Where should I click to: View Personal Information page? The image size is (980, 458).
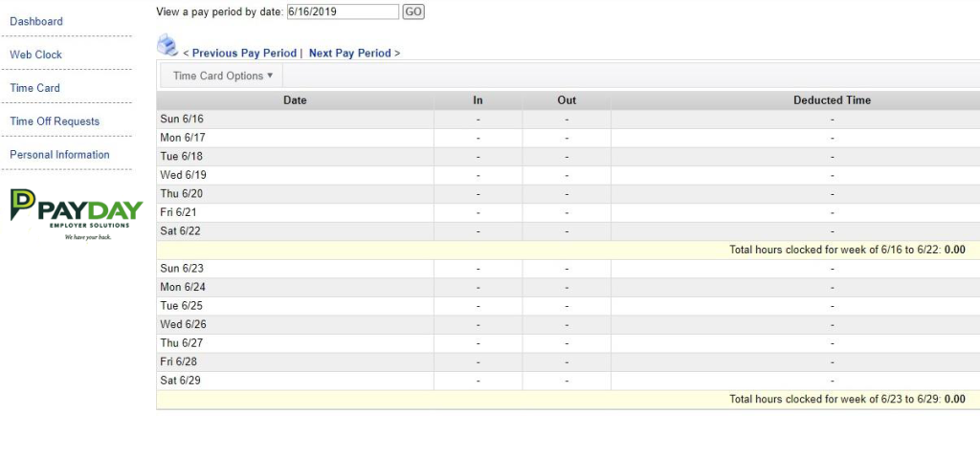pos(59,155)
